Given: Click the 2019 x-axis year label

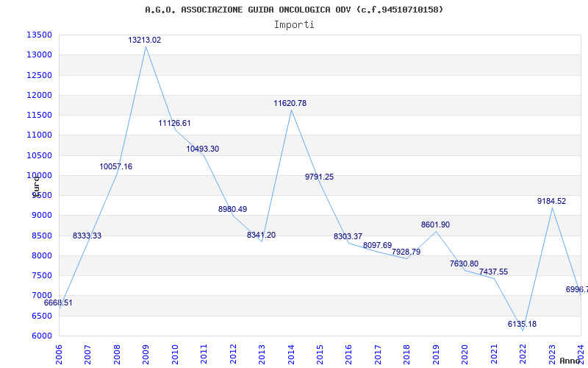Looking at the screenshot, I should [436, 355].
